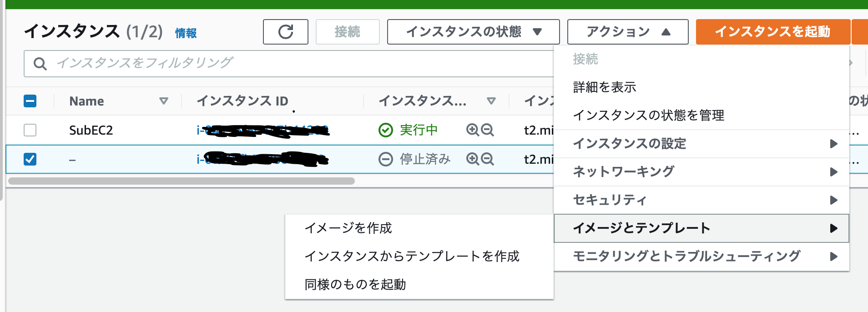Click the greyed 接続 menu entry
This screenshot has width=868, height=312.
point(701,59)
